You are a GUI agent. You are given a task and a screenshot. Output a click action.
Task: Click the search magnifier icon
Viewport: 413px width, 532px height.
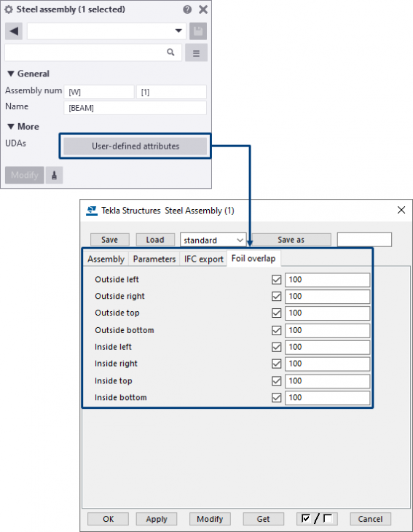coord(170,52)
